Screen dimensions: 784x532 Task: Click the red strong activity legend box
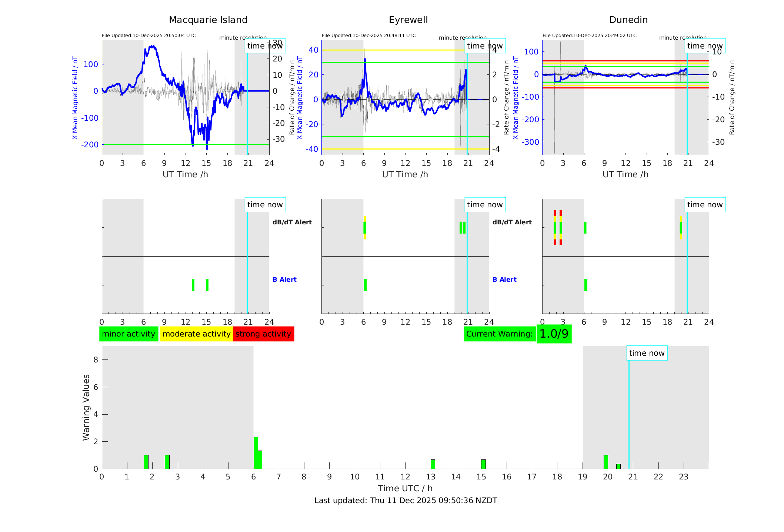point(263,334)
